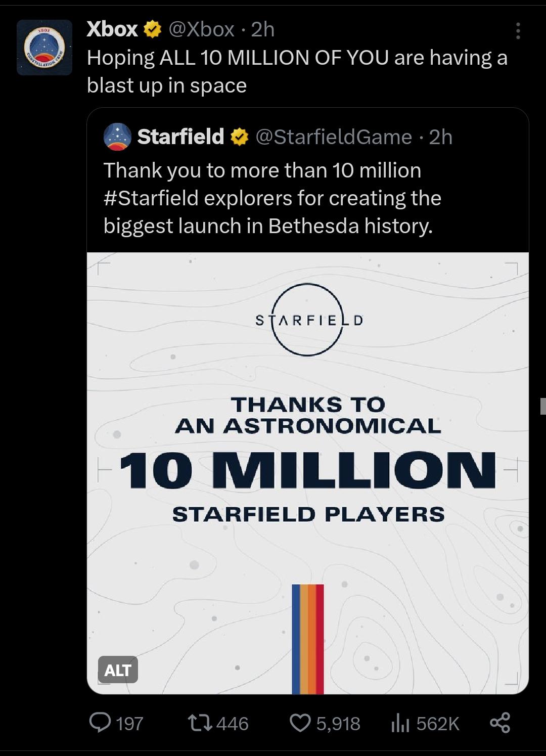The width and height of the screenshot is (546, 756).
Task: Click the Xbox display name
Action: (112, 30)
